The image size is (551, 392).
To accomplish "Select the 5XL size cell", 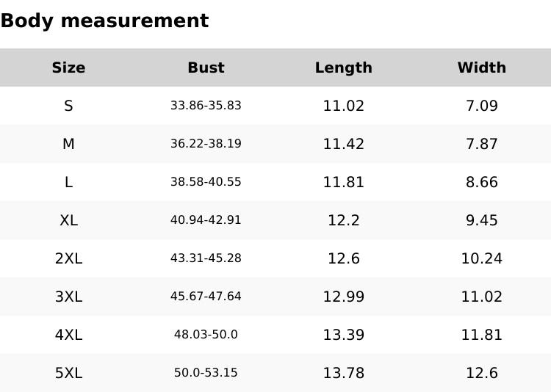I will pos(68,373).
